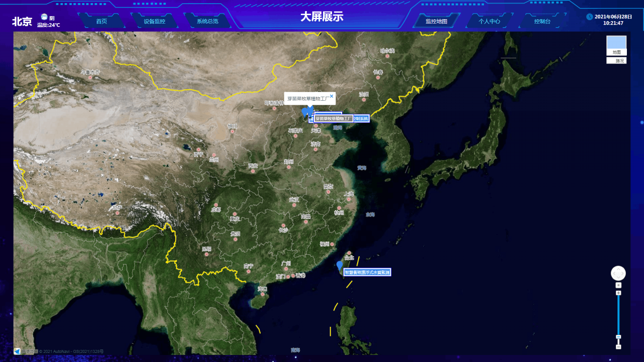Image resolution: width=644 pixels, height=362 pixels.
Task: Switch to the 设备监控 tab
Action: click(x=154, y=21)
